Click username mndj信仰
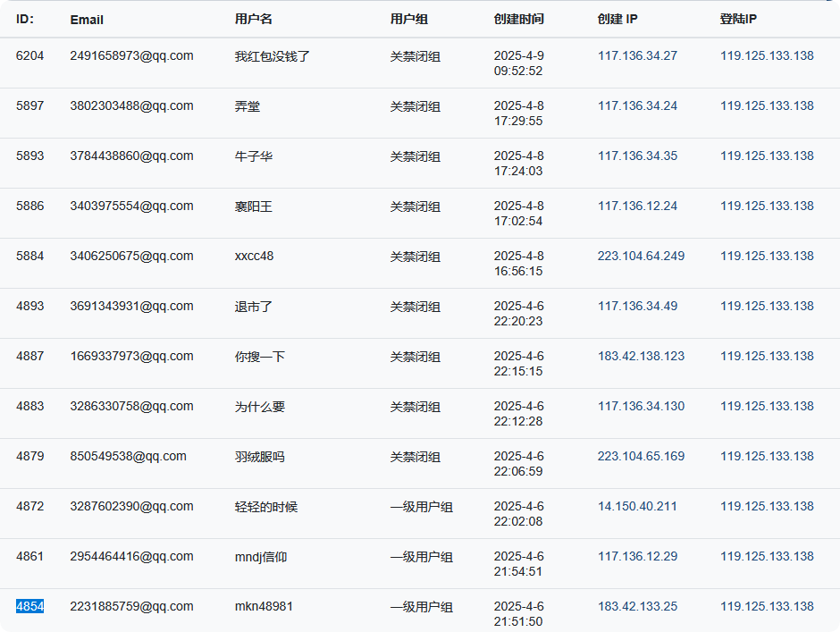 click(x=261, y=556)
